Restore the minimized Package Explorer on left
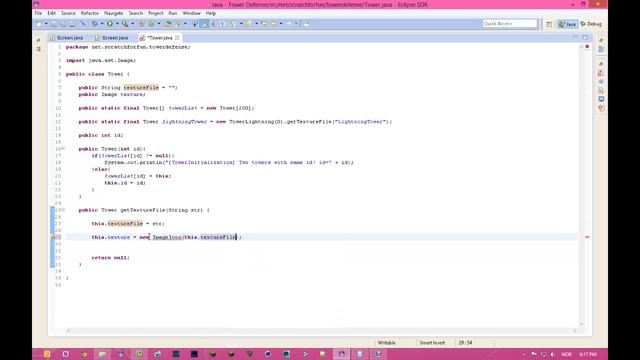The image size is (640, 360). (x=38, y=40)
